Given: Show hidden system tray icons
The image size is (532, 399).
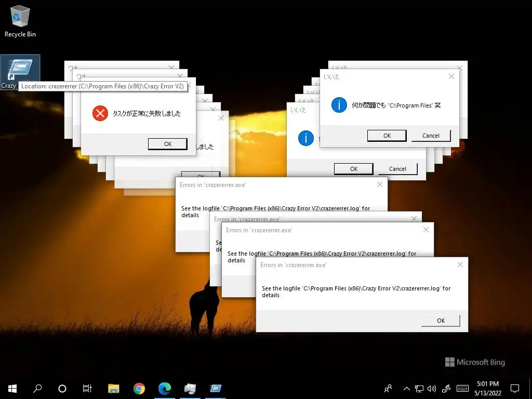Looking at the screenshot, I should [406, 389].
